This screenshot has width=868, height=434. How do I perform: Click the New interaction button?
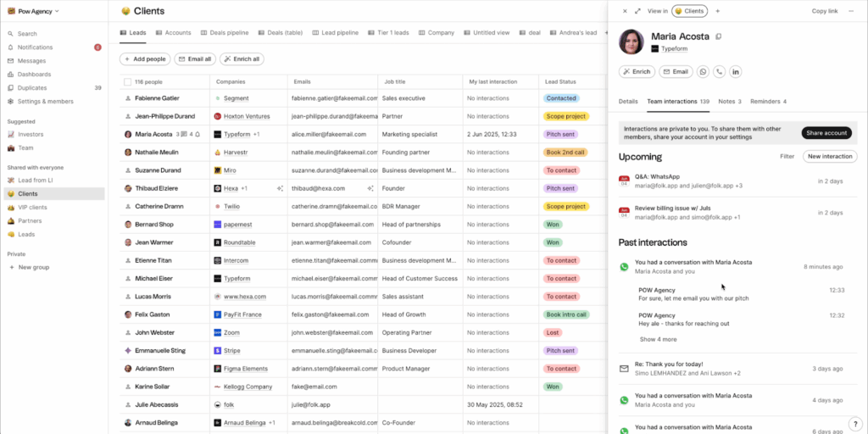[829, 157]
